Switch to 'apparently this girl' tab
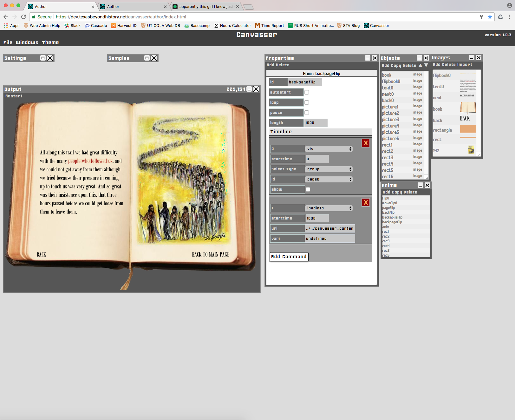This screenshot has height=420, width=515. (206, 6)
